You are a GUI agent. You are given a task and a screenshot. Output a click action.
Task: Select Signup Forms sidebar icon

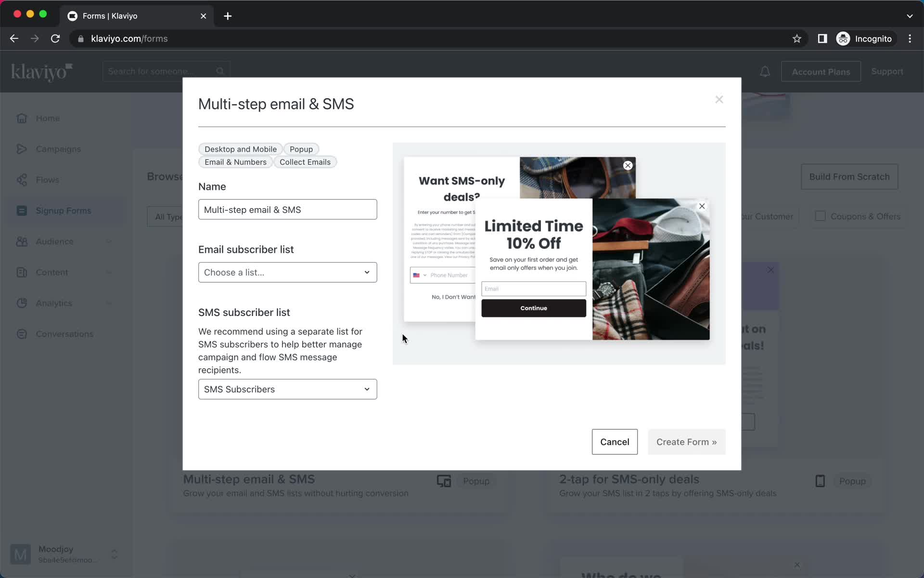(22, 210)
